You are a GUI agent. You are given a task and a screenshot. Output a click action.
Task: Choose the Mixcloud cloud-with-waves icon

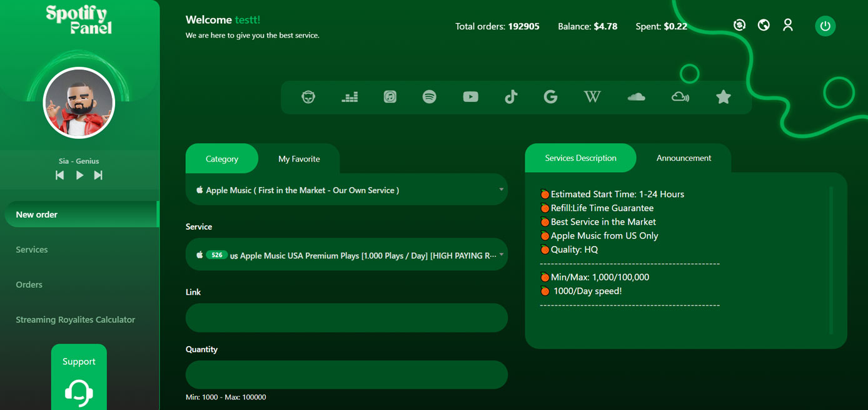click(x=680, y=97)
